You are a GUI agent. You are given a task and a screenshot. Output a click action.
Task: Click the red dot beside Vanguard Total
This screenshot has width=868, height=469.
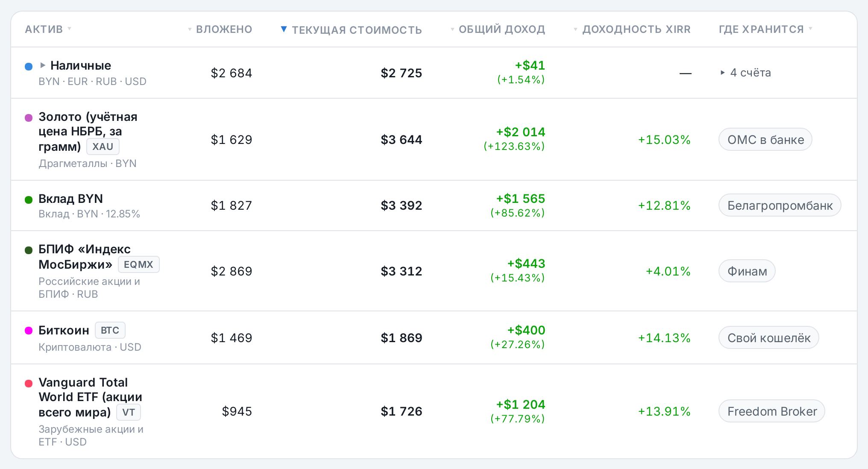pos(29,383)
